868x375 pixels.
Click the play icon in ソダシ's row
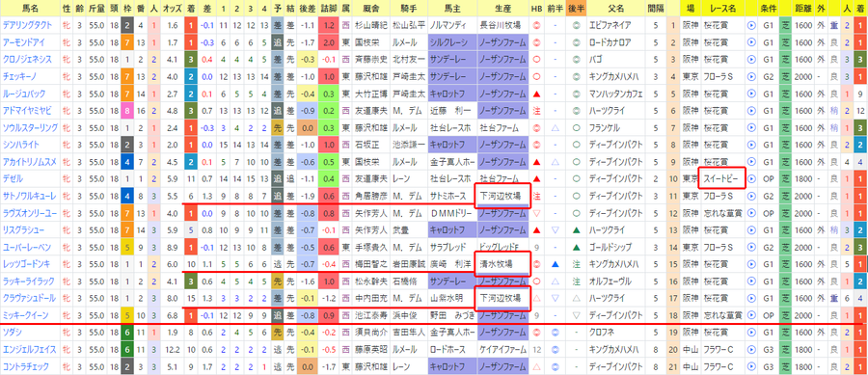[751, 333]
